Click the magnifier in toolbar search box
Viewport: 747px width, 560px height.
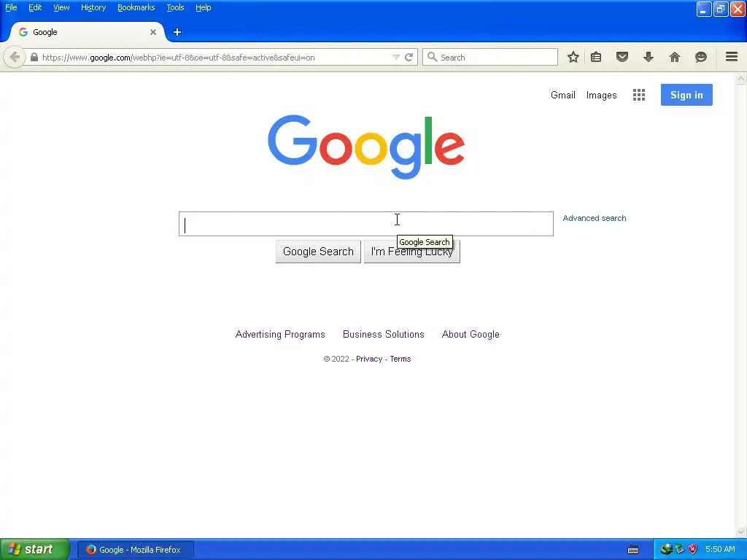pos(432,57)
